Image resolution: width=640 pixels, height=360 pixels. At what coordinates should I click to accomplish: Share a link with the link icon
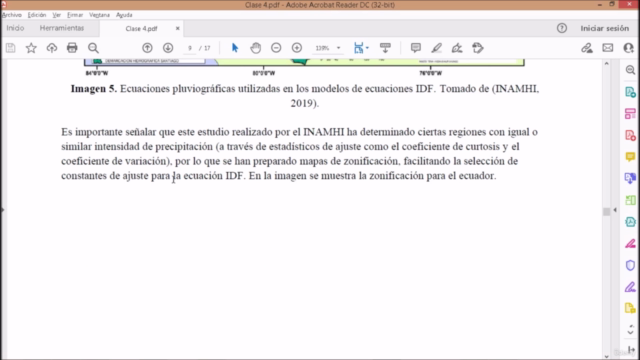click(587, 48)
